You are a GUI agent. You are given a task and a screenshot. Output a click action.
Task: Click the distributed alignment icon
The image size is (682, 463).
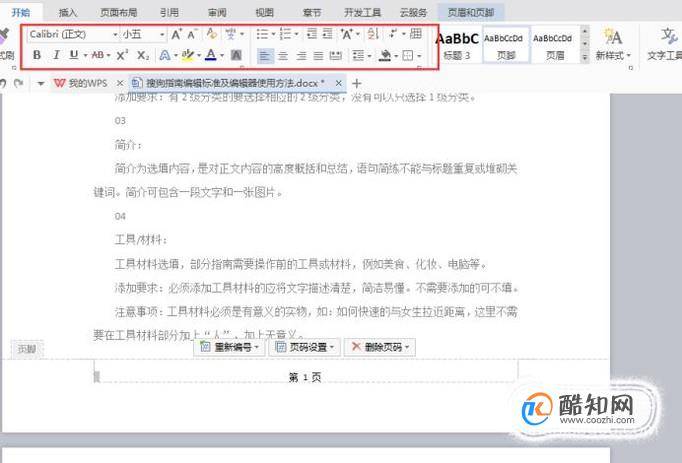tap(336, 56)
